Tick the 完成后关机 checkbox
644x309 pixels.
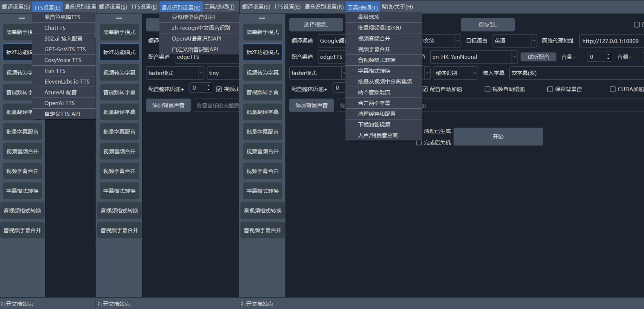419,143
